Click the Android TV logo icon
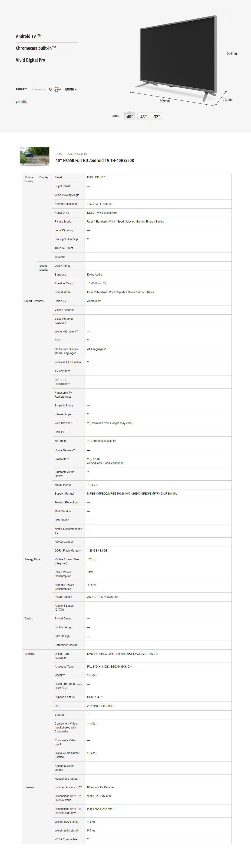The image size is (251, 868). coord(21,89)
